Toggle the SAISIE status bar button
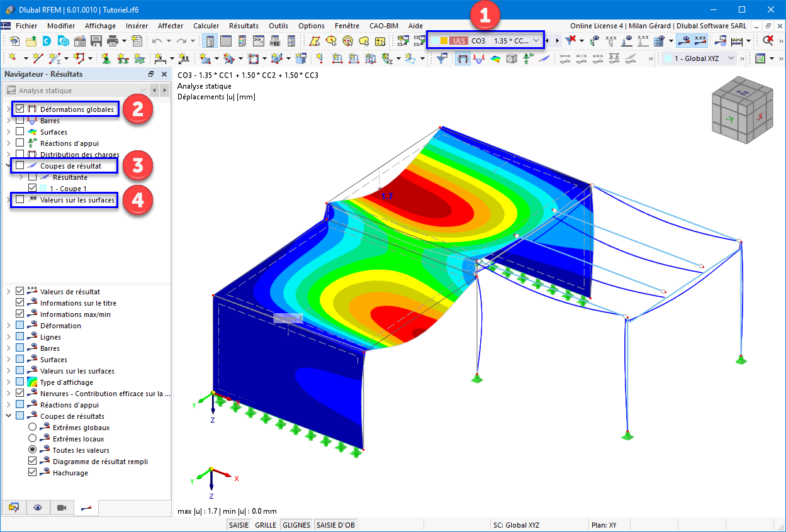Screen dimensions: 786x532 [x=239, y=525]
